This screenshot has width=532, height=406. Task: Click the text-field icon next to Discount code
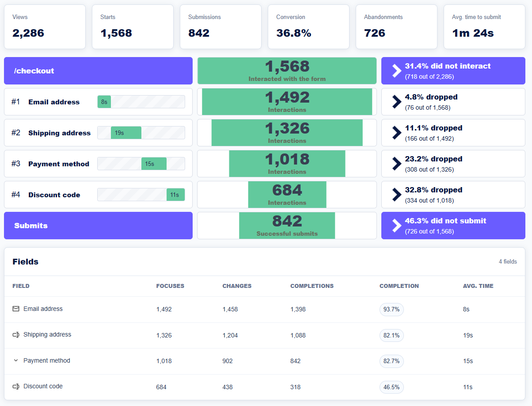pos(16,387)
